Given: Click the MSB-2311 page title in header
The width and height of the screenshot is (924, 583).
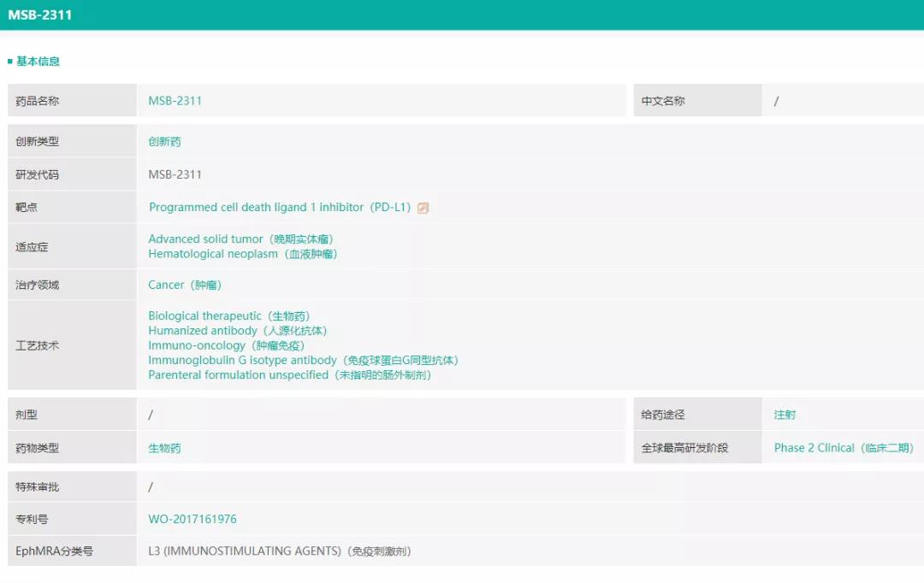Looking at the screenshot, I should (x=40, y=15).
